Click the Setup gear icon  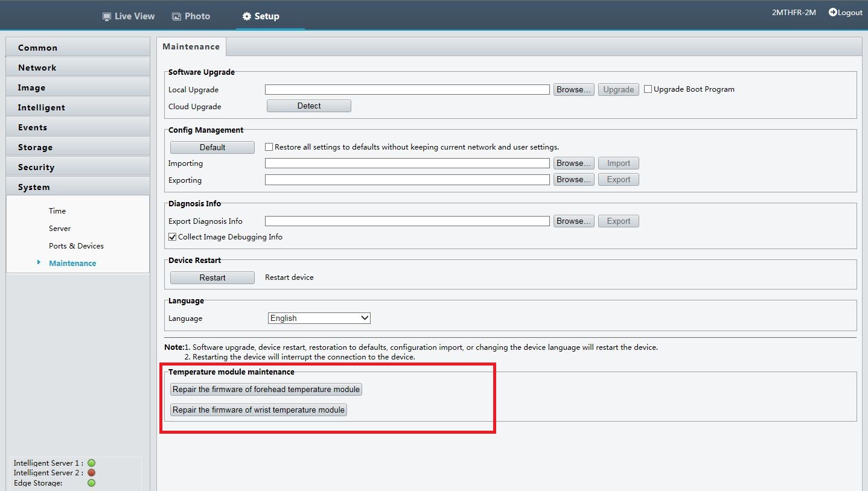[x=246, y=16]
